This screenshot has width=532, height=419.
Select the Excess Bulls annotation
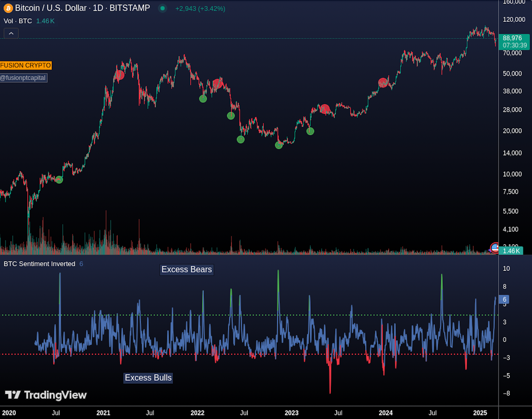pos(148,378)
